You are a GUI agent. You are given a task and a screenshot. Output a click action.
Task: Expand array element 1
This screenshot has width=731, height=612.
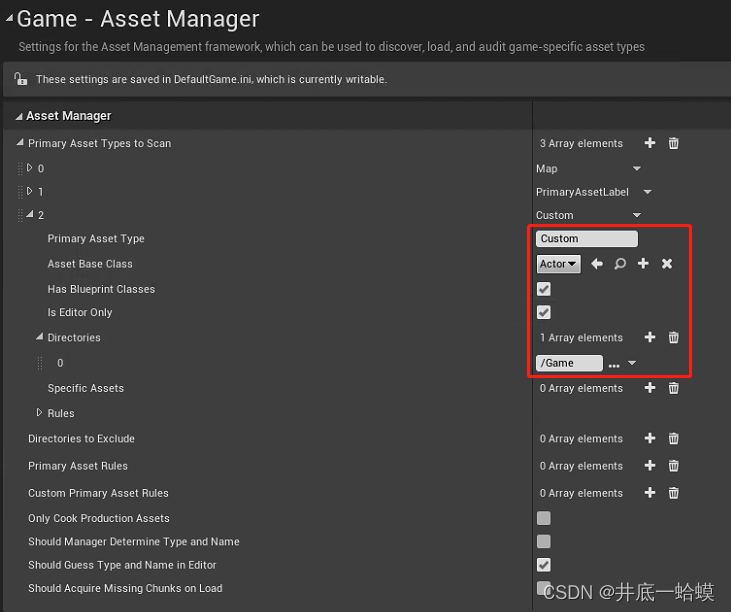pyautogui.click(x=30, y=191)
